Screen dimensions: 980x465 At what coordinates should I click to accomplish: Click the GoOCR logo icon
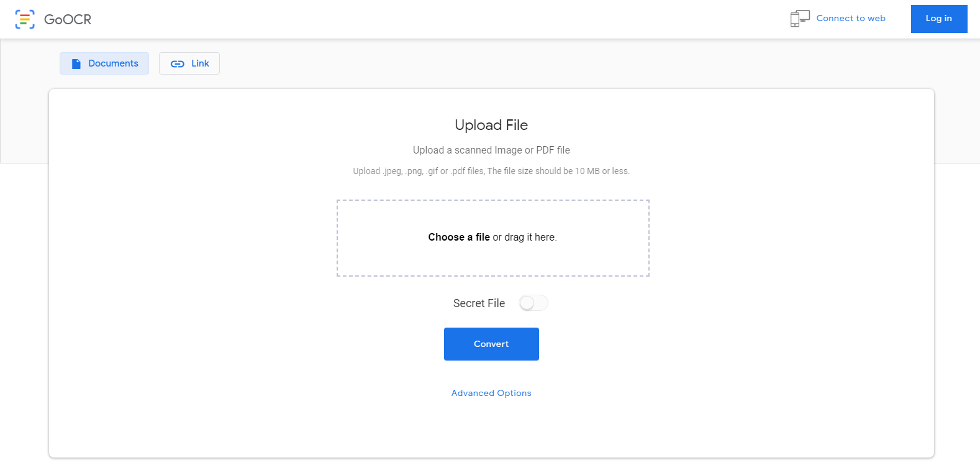tap(25, 19)
